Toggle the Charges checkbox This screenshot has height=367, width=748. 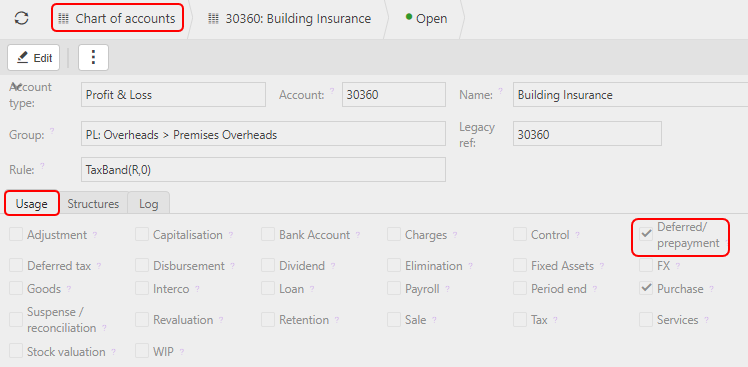coord(394,234)
